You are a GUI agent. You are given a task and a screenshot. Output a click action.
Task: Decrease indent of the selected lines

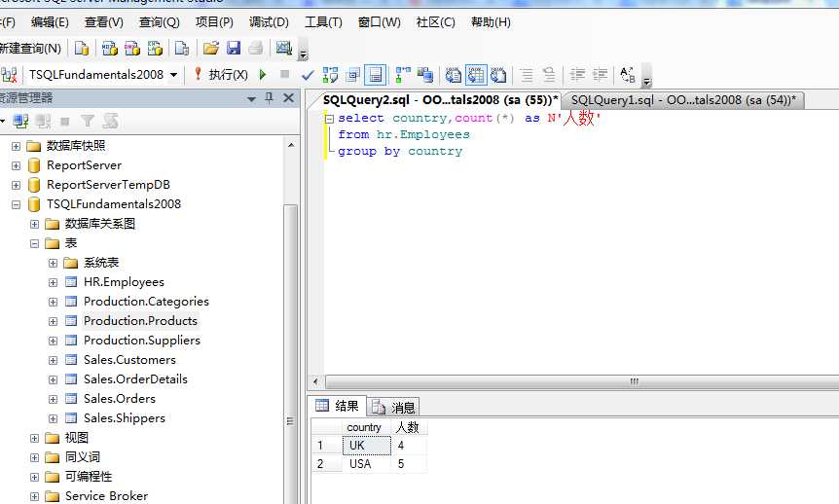click(x=577, y=75)
